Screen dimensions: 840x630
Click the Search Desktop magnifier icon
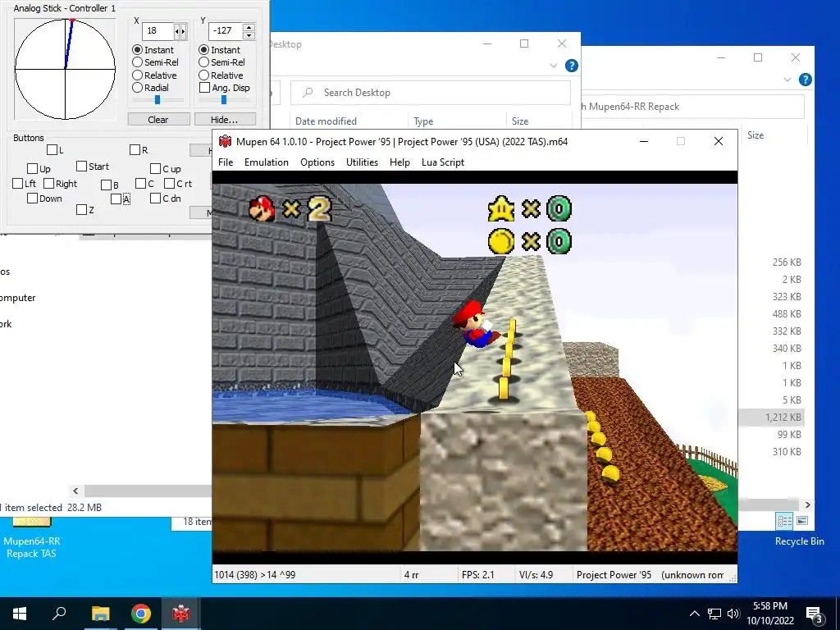308,93
